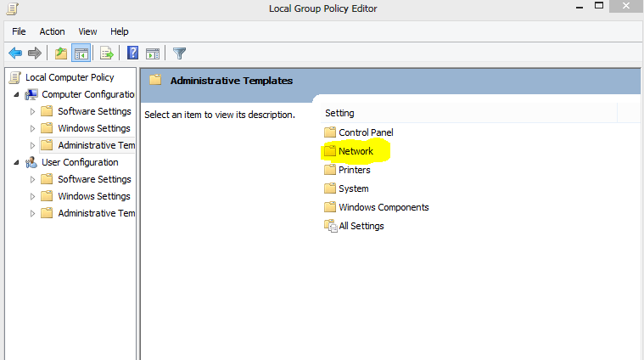Screen dimensions: 644x360
Task: Toggle Show/Hide Action Pane toolbar icon
Action: coord(153,53)
